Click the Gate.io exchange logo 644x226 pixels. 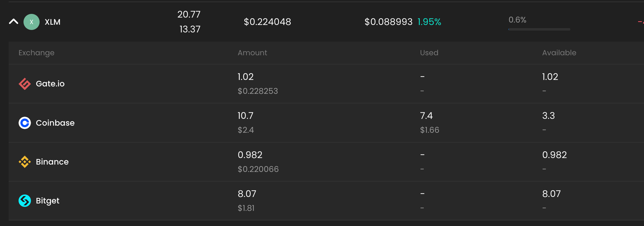[25, 84]
